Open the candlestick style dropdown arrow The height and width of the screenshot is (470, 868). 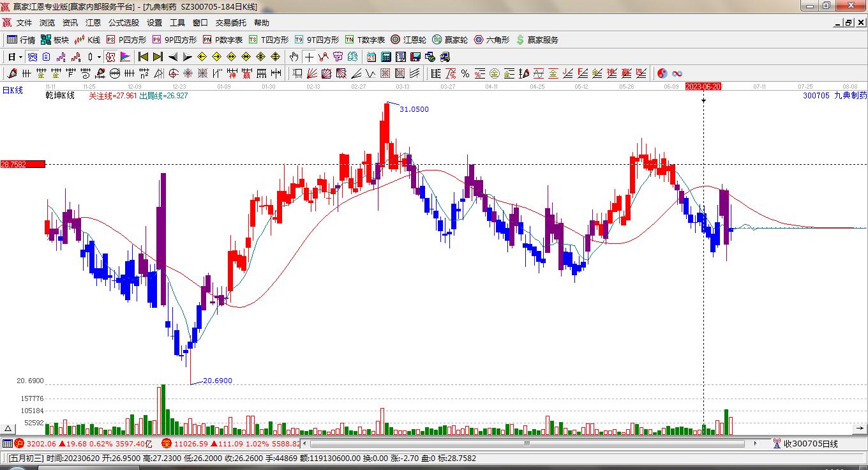coord(99,57)
